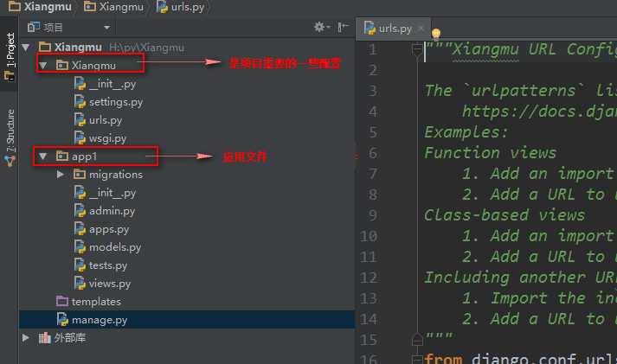Place cursor on 'Function views' line
617x364 pixels.
490,152
